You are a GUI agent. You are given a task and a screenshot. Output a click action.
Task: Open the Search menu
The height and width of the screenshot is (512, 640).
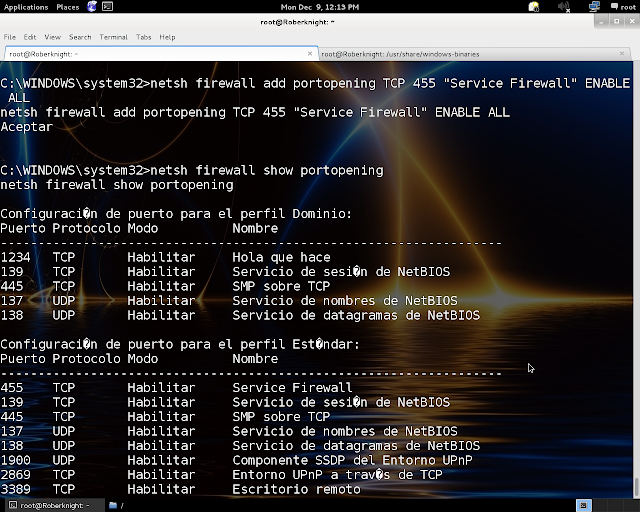[80, 37]
